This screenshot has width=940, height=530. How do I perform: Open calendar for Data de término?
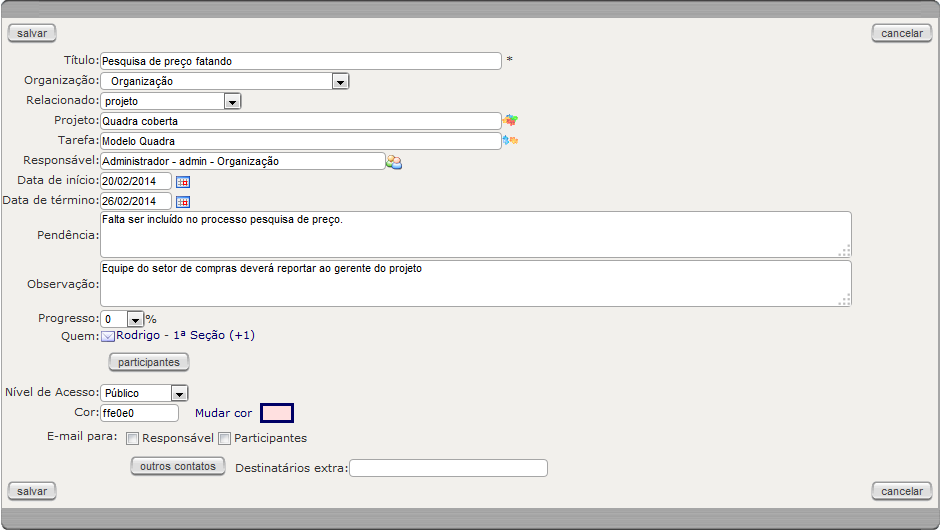[182, 202]
